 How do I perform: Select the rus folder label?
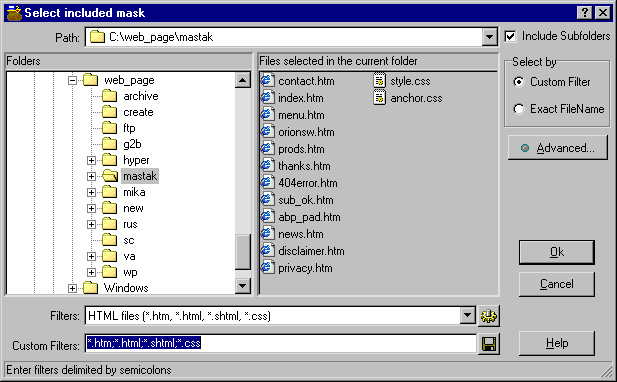[130, 224]
